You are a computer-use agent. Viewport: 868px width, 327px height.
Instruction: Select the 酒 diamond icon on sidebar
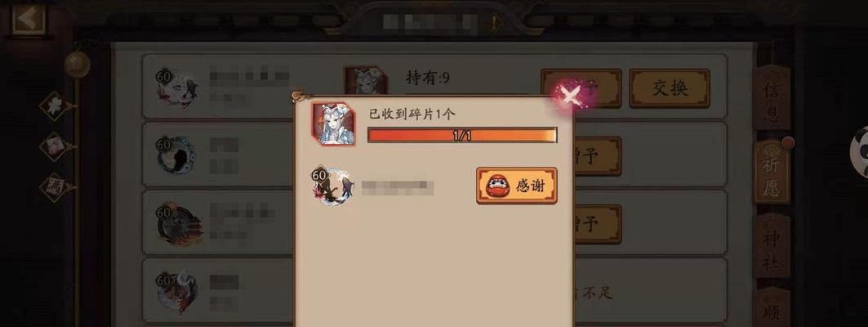[56, 186]
